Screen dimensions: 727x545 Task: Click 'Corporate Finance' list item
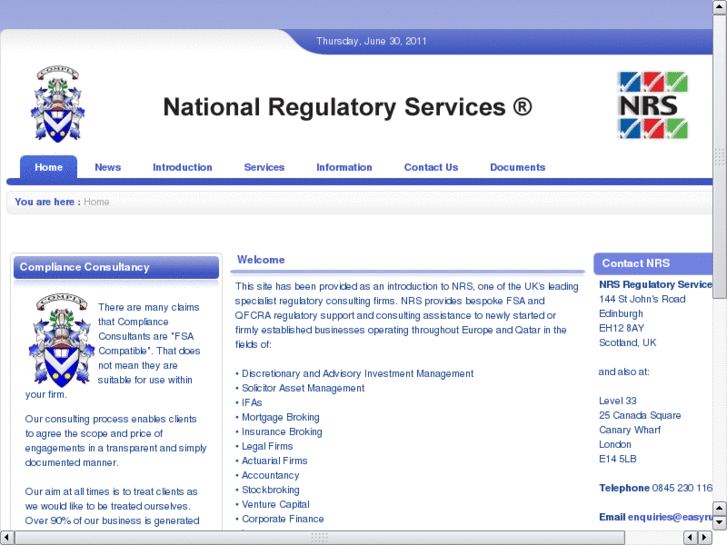[x=283, y=519]
